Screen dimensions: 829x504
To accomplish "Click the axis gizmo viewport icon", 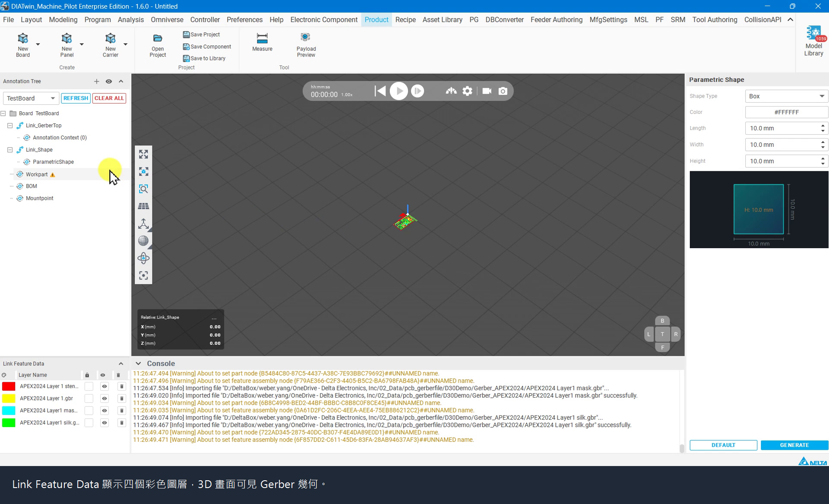I will [143, 224].
